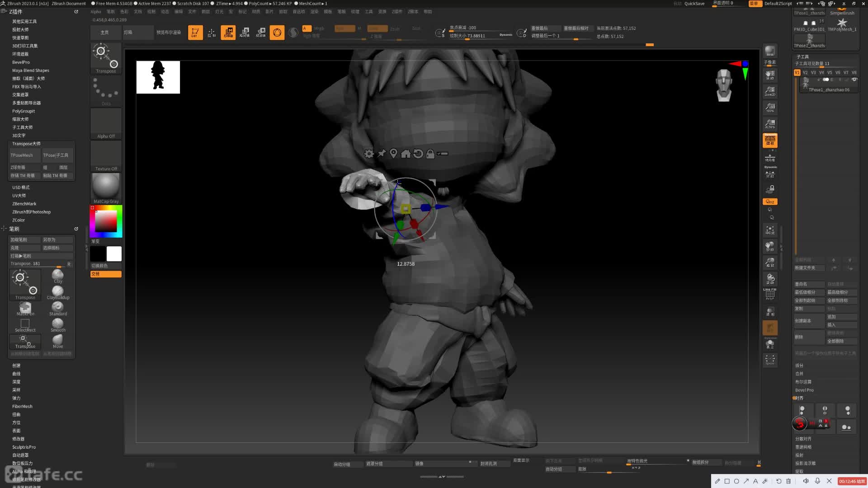Screen dimensions: 868x488
Task: Click the 新建文件夹 new folder button
Action: [809, 268]
